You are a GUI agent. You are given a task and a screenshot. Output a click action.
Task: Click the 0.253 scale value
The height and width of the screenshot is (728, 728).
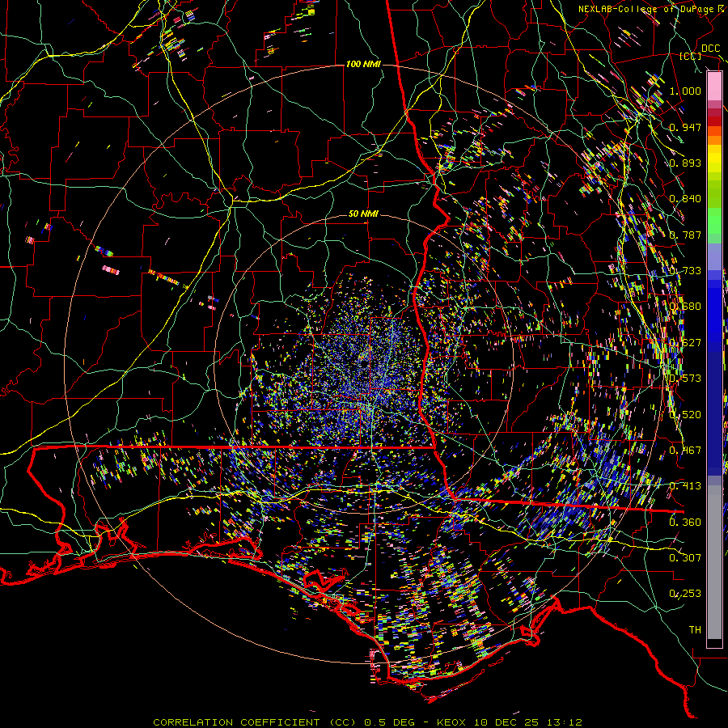coord(685,594)
